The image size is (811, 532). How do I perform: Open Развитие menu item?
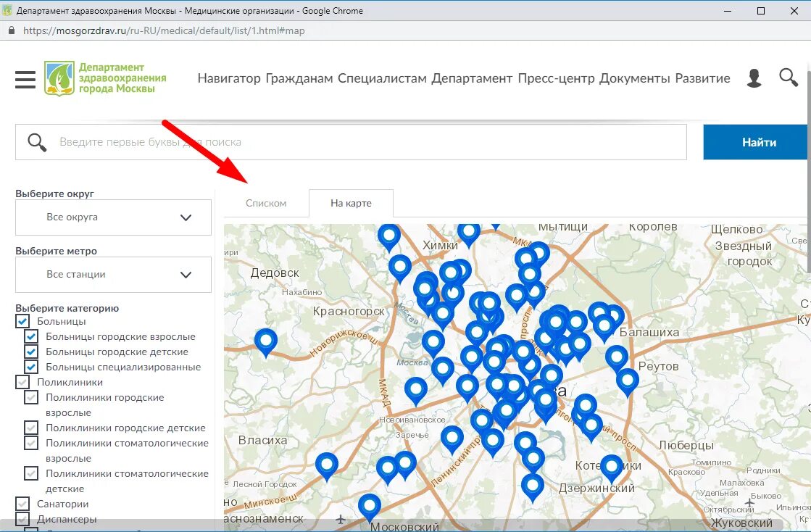point(703,78)
